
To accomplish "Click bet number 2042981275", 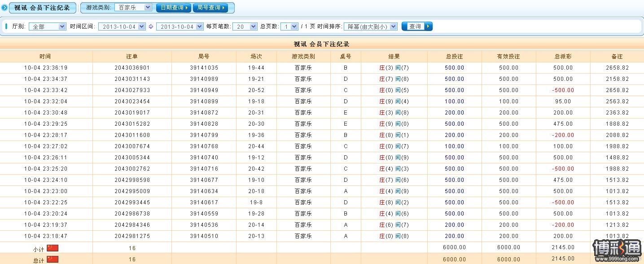I will pyautogui.click(x=132, y=236).
